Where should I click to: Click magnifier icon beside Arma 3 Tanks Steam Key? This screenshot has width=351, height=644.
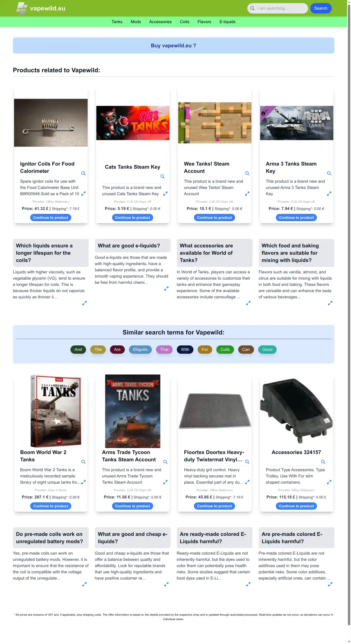click(x=329, y=173)
